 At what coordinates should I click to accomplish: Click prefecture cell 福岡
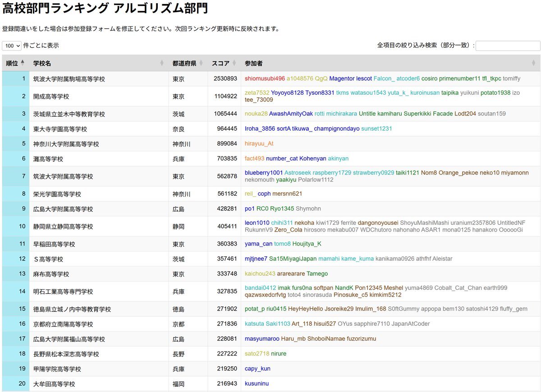179,384
